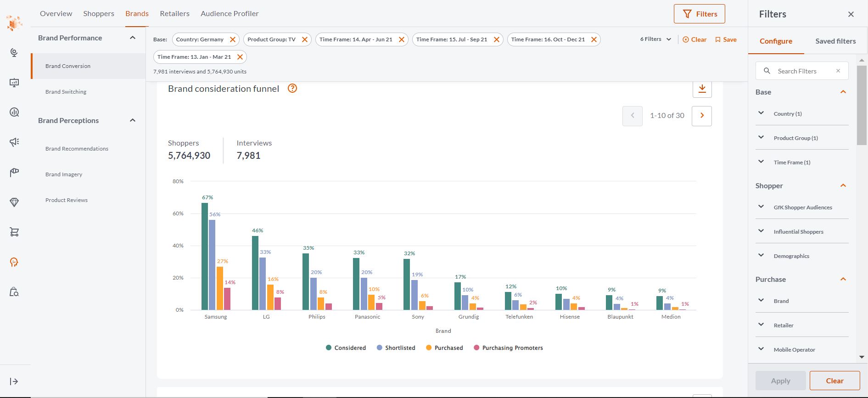This screenshot has width=868, height=398.
Task: Collapse the Brand Perceptions section
Action: click(x=133, y=120)
